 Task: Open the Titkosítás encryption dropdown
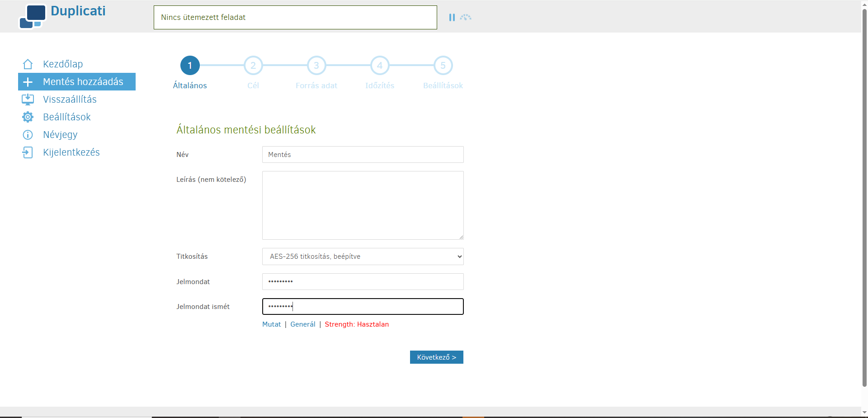[363, 256]
